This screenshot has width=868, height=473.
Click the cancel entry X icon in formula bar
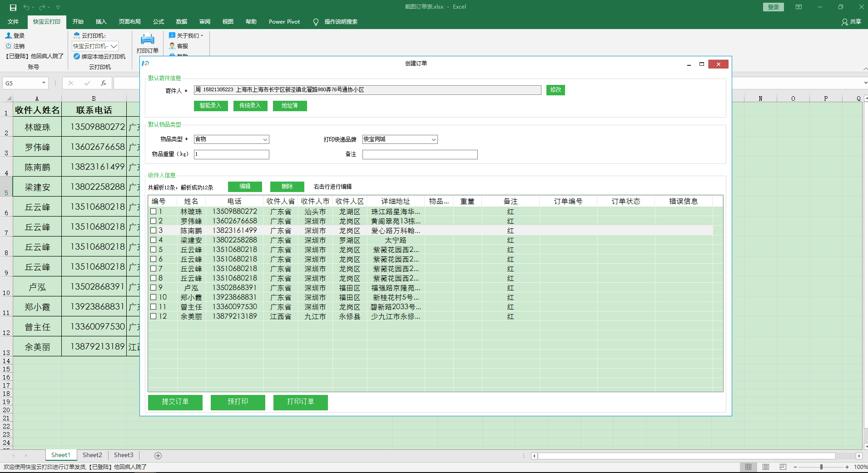71,83
